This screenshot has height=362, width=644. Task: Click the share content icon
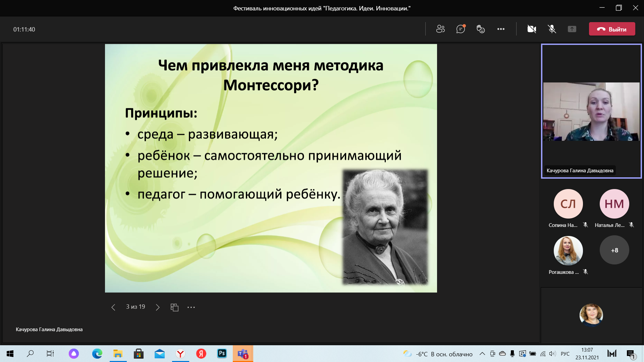coord(572,29)
